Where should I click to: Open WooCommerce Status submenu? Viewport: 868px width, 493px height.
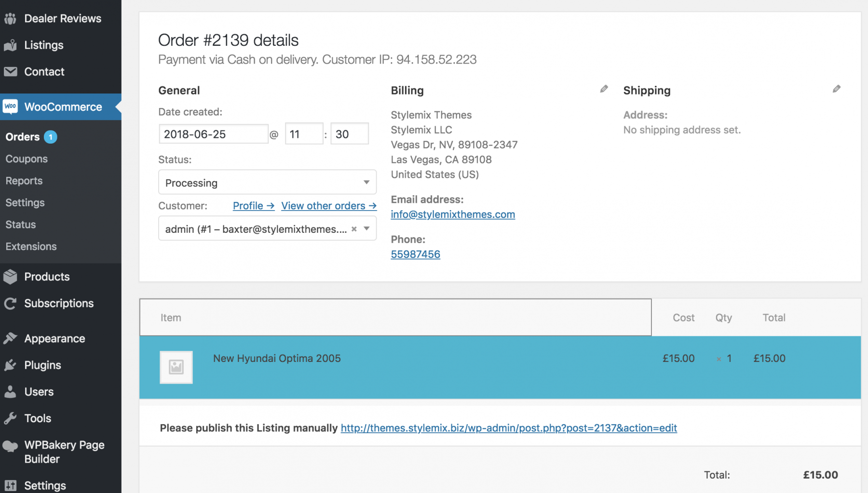pos(21,225)
